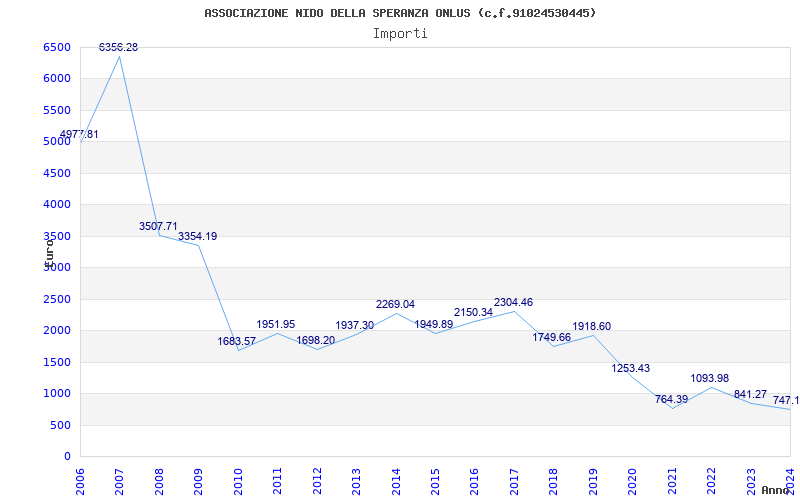The height and width of the screenshot is (500, 800).
Task: Select the 3354.19 data label
Action: point(197,237)
